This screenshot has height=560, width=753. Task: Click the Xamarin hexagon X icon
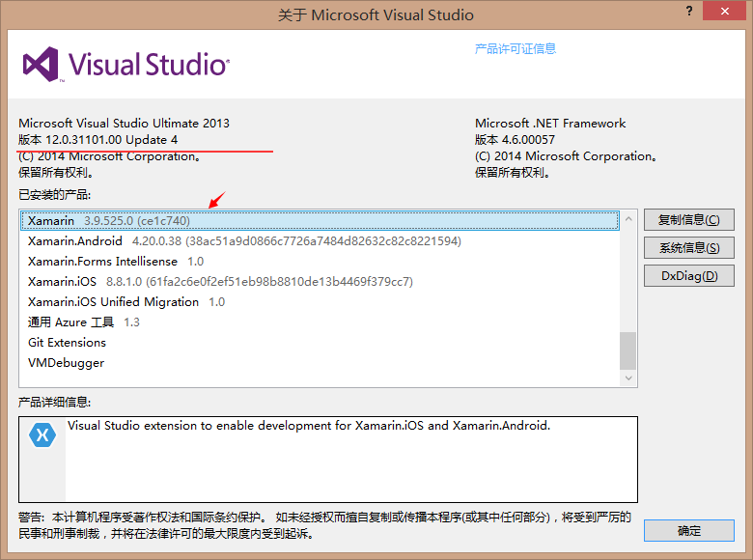tap(42, 435)
